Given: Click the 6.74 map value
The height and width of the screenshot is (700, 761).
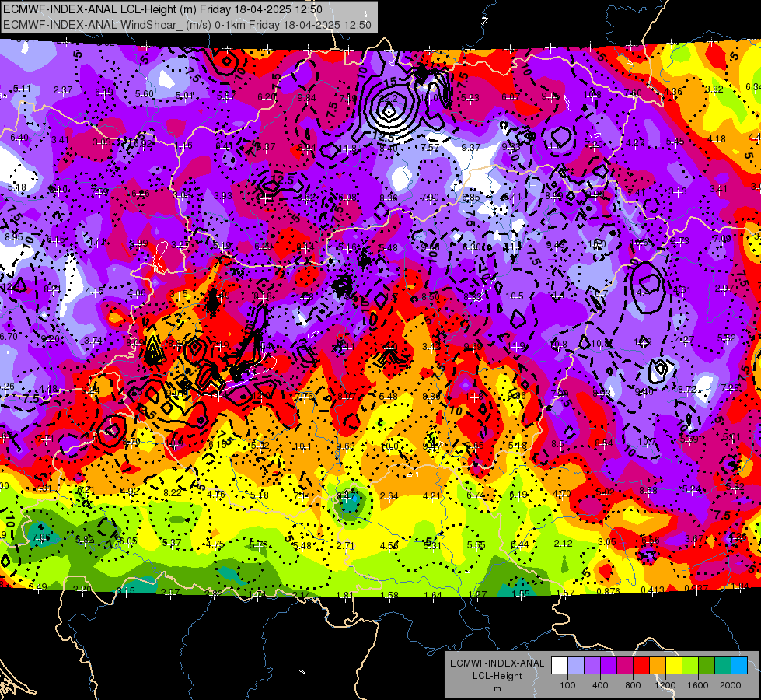Looking at the screenshot, I should pyautogui.click(x=475, y=495).
